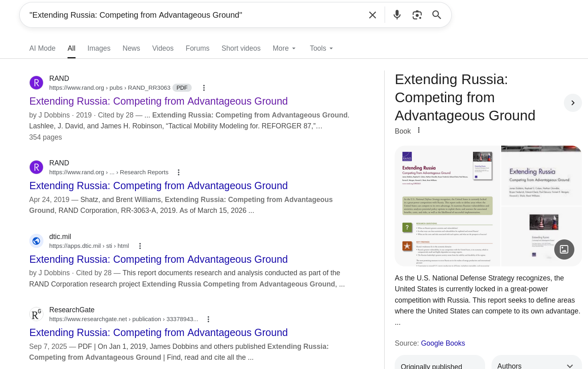588x369 pixels.
Task: Open three-dot menu beside Book label
Action: (419, 130)
